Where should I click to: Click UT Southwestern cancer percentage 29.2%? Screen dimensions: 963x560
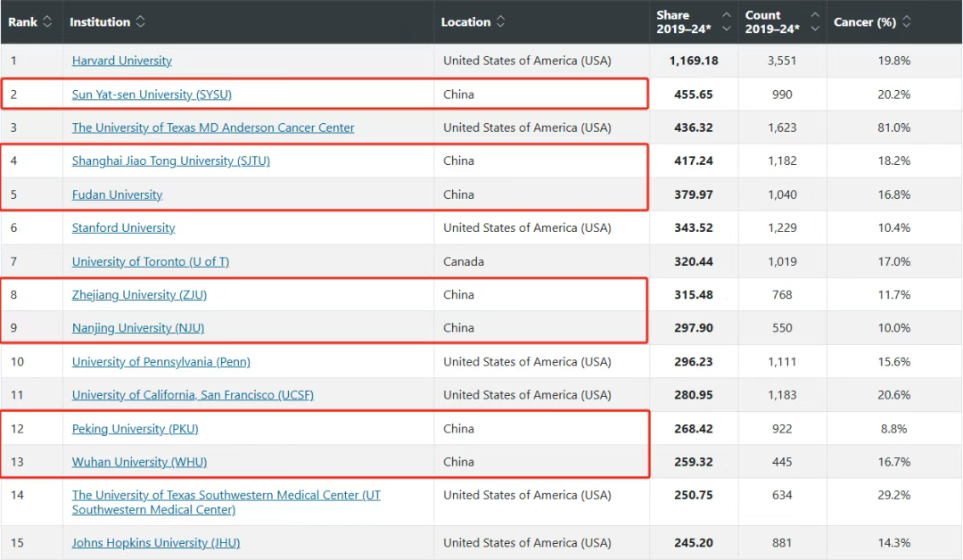(x=894, y=495)
